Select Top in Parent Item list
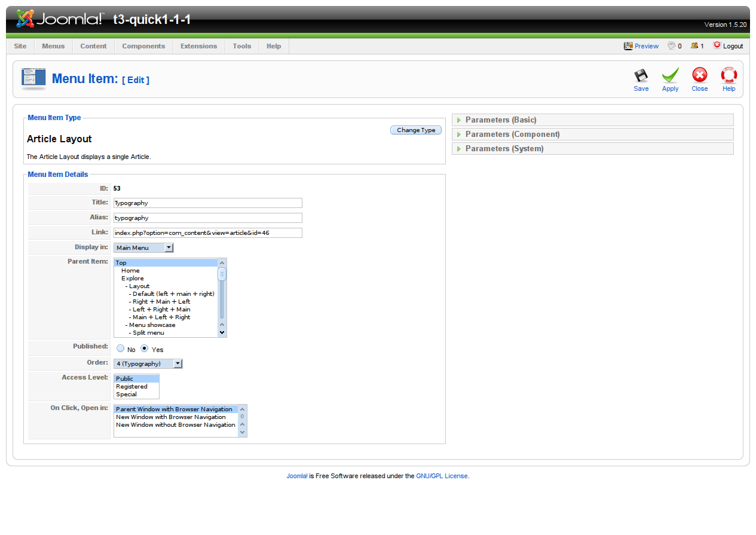Image resolution: width=756 pixels, height=535 pixels. 166,262
